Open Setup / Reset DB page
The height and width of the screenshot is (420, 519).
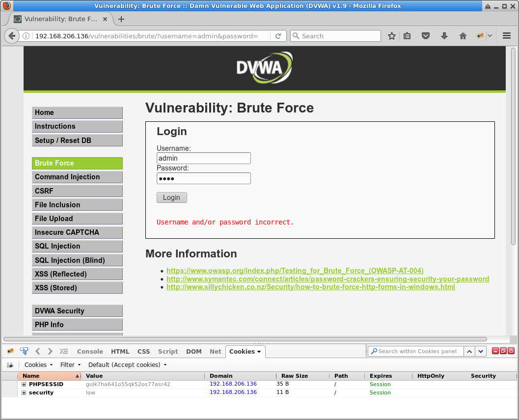point(77,140)
